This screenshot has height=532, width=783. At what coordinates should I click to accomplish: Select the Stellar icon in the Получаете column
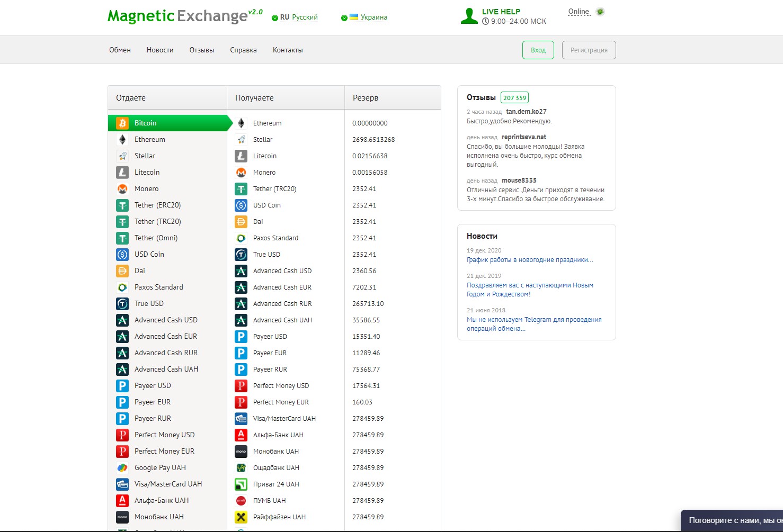[x=241, y=139]
